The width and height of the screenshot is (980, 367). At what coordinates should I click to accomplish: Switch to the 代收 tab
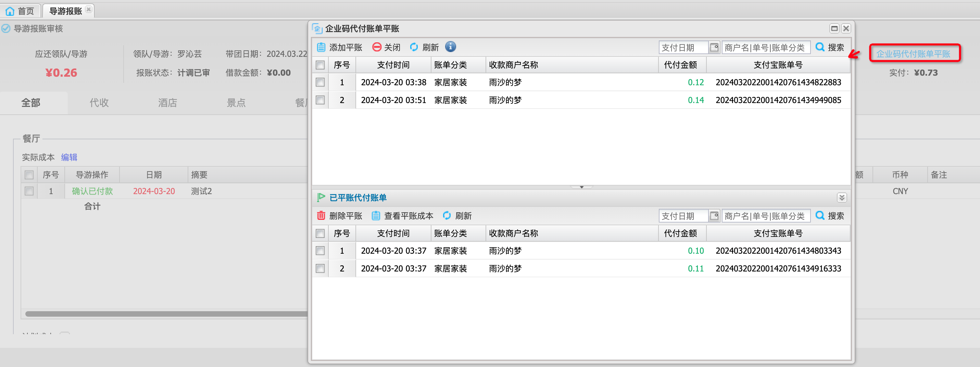pyautogui.click(x=99, y=103)
